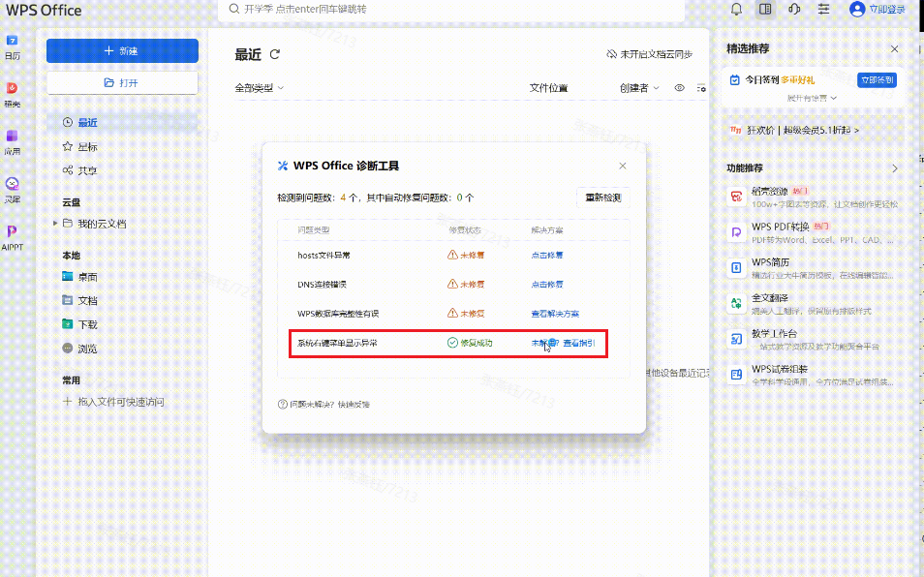Click the user avatar icon
Image resolution: width=924 pixels, height=577 pixels.
[857, 9]
